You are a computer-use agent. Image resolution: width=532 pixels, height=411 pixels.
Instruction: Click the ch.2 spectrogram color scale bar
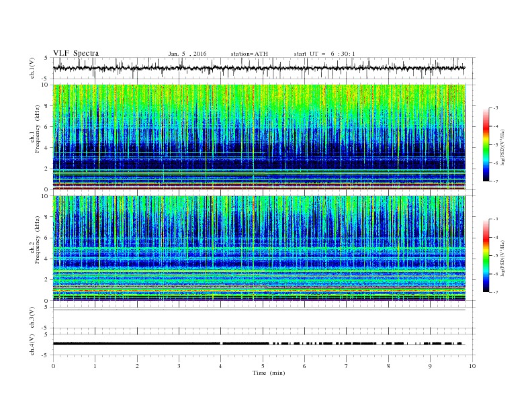[x=486, y=255]
